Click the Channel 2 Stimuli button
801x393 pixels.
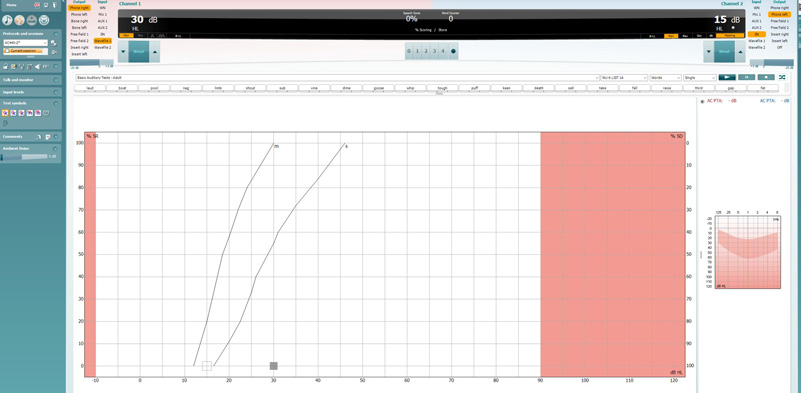coord(724,52)
